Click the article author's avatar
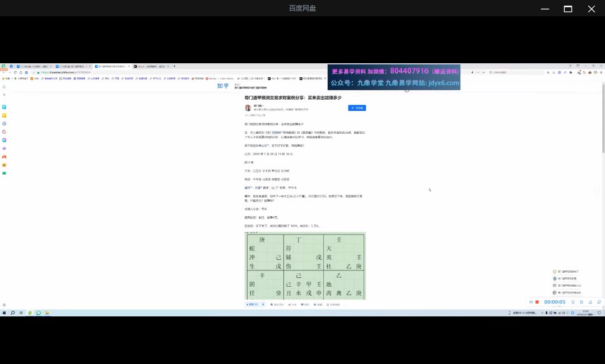Image resolution: width=605 pixels, height=364 pixels. pyautogui.click(x=248, y=108)
